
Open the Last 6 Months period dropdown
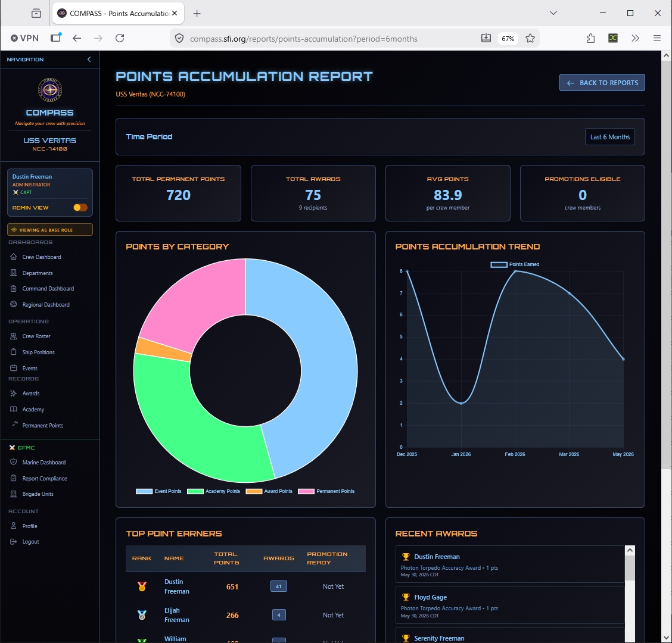click(x=609, y=137)
